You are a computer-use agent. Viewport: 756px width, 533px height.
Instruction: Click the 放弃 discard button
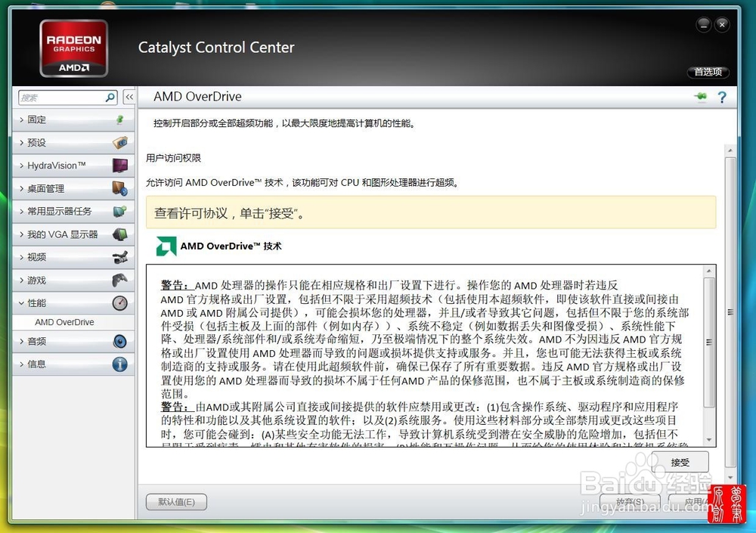630,502
